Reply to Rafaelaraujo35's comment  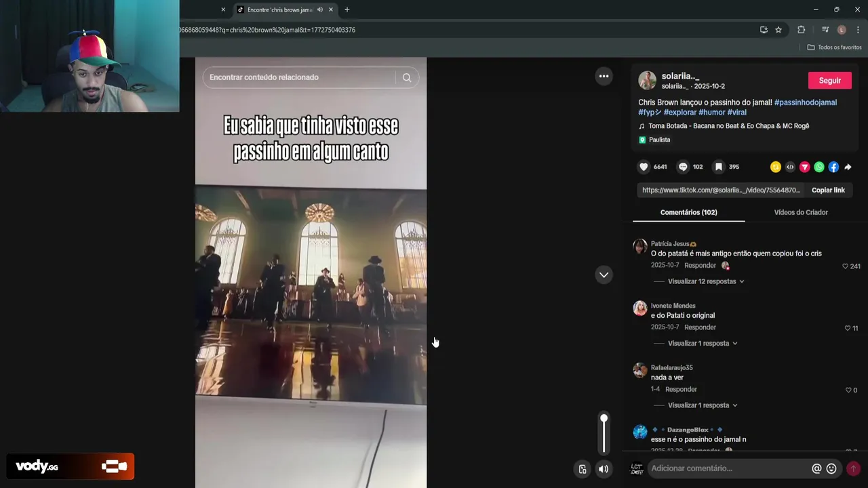tap(681, 390)
